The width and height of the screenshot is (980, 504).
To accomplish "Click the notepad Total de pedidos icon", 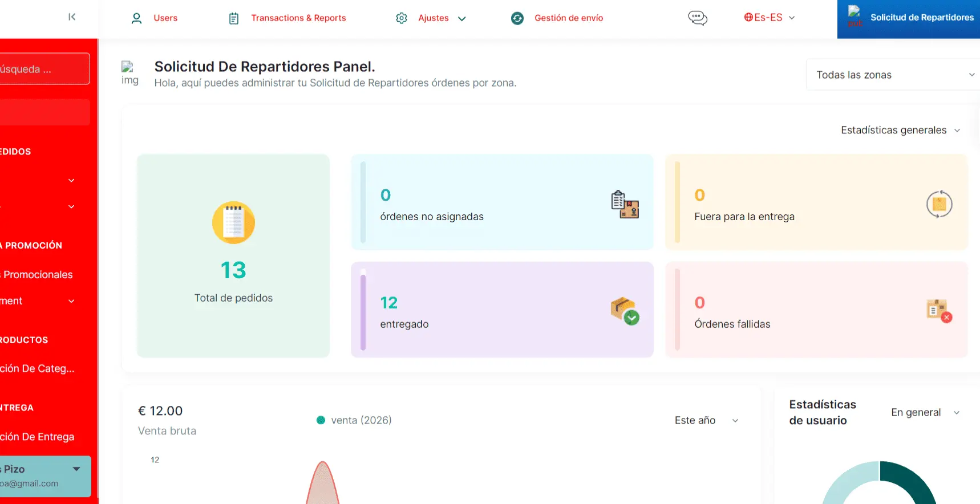I will pos(233,222).
